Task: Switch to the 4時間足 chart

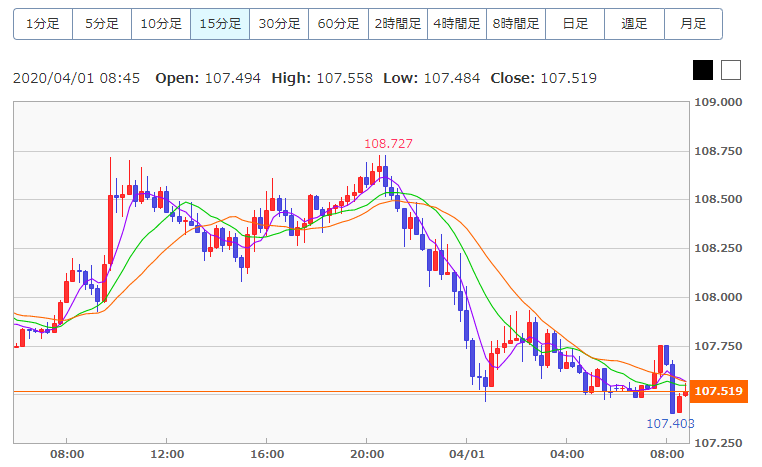Action: pos(457,23)
